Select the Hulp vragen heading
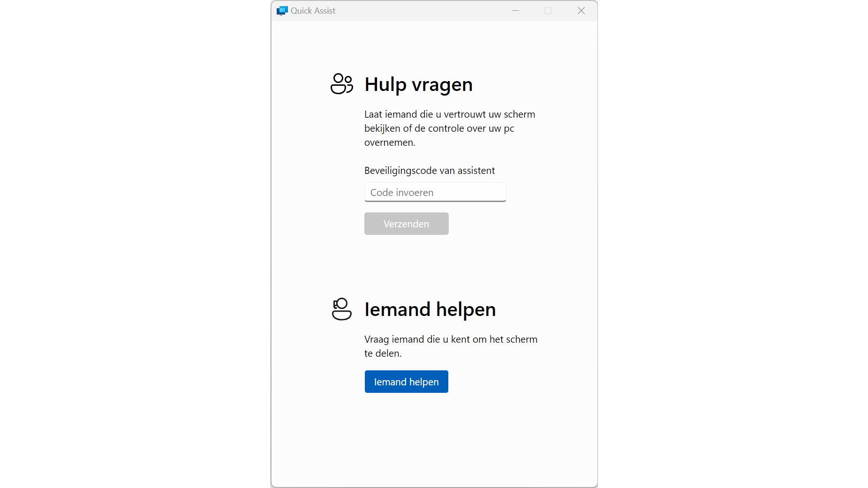The image size is (868, 488). (418, 84)
